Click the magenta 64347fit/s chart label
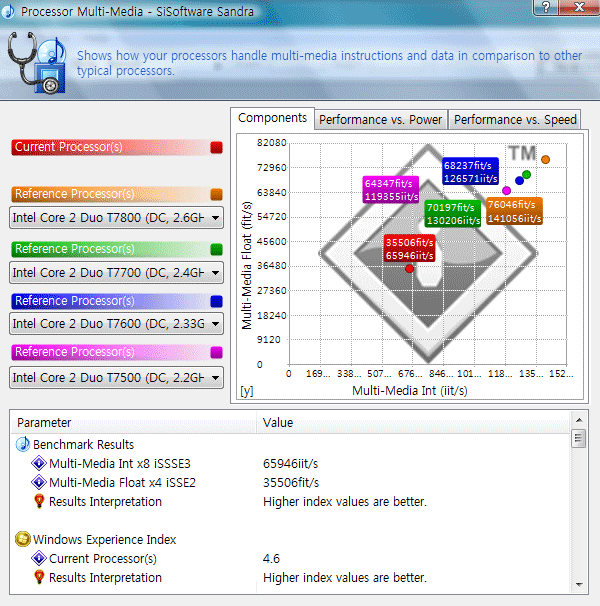This screenshot has width=600, height=606. pos(391,190)
